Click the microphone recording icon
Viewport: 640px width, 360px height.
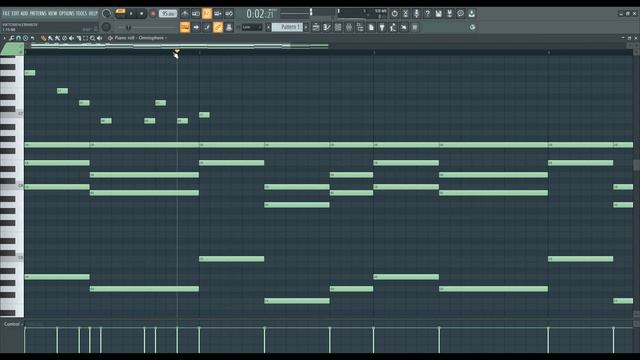click(x=416, y=13)
